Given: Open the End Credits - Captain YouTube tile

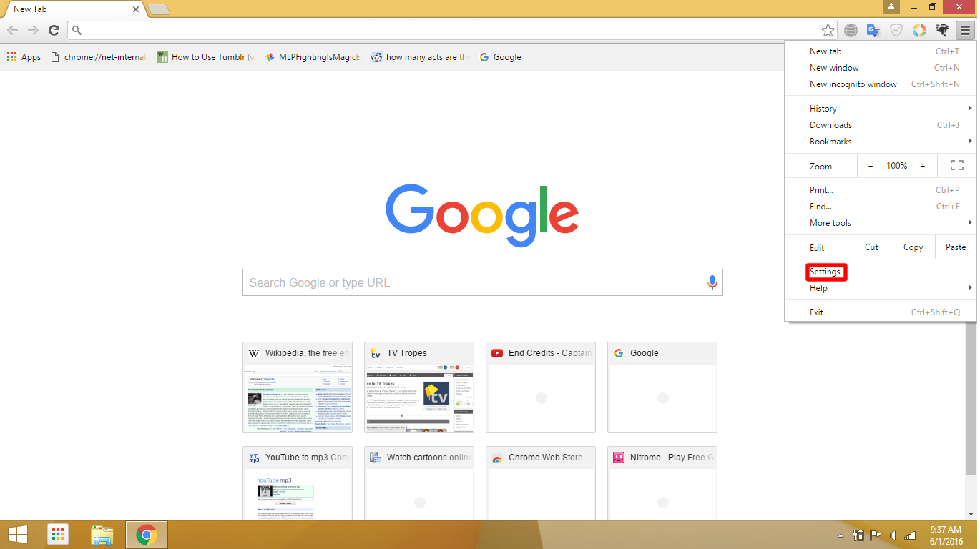Looking at the screenshot, I should click(x=541, y=387).
